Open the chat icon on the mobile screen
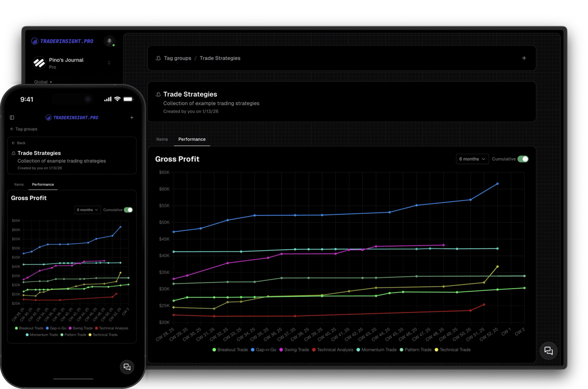Image resolution: width=588 pixels, height=389 pixels. pyautogui.click(x=127, y=366)
